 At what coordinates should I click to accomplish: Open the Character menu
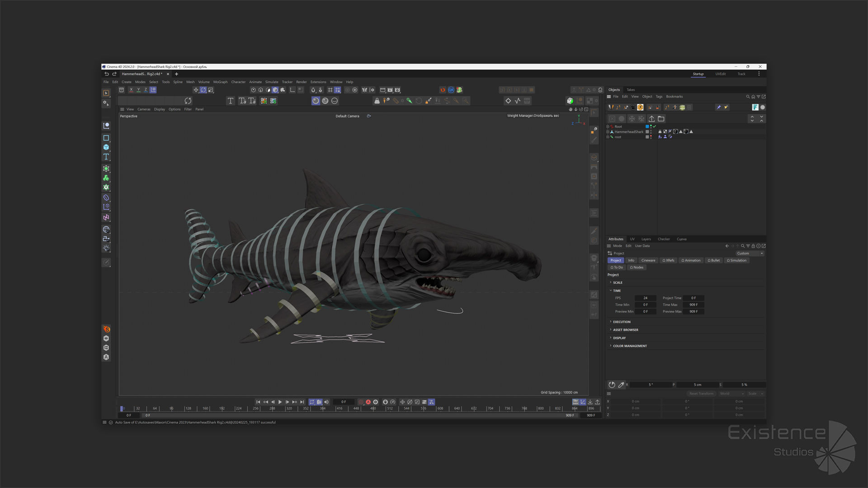(238, 82)
